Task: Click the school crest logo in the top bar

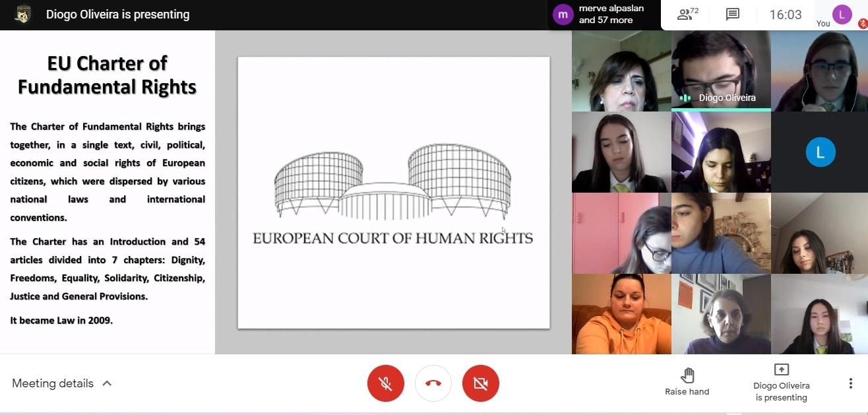Action: click(23, 15)
